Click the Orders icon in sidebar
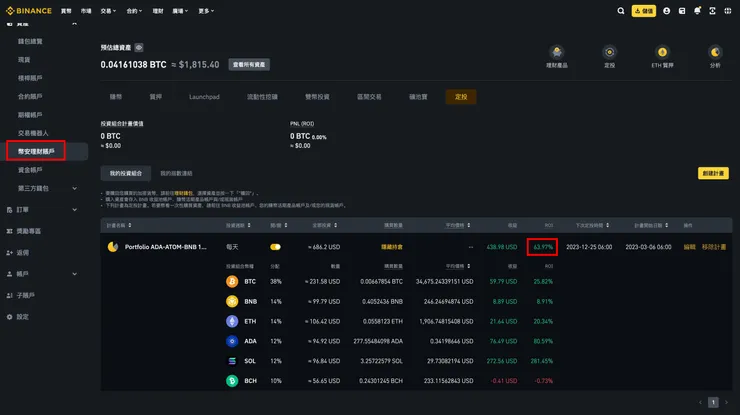This screenshot has height=415, width=740. [9, 210]
